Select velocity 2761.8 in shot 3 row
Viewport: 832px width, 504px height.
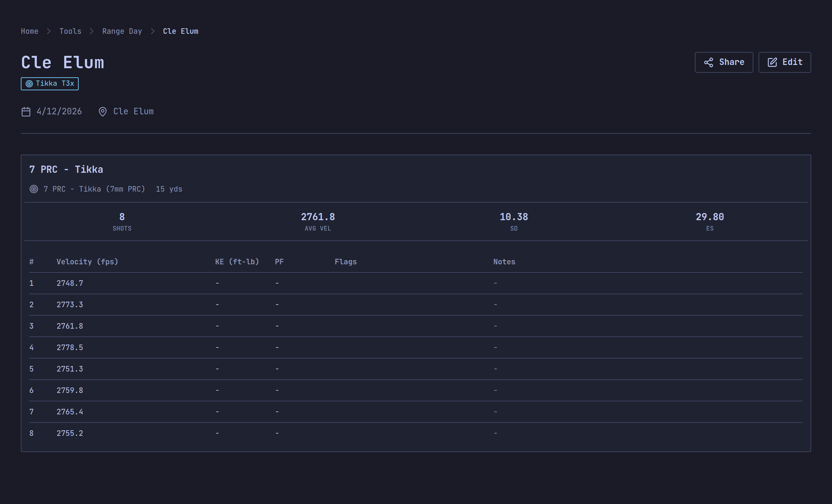pyautogui.click(x=70, y=326)
